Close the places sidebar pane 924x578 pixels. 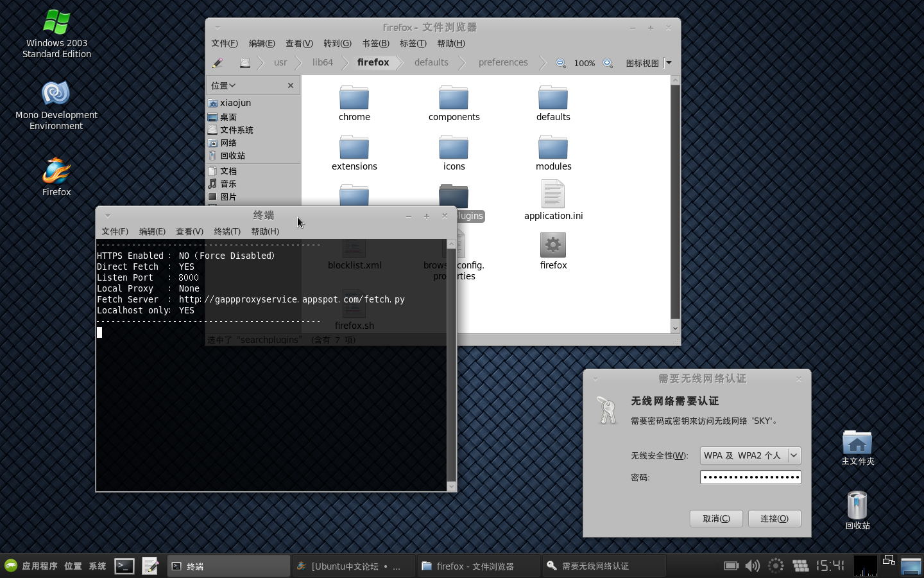click(x=291, y=85)
